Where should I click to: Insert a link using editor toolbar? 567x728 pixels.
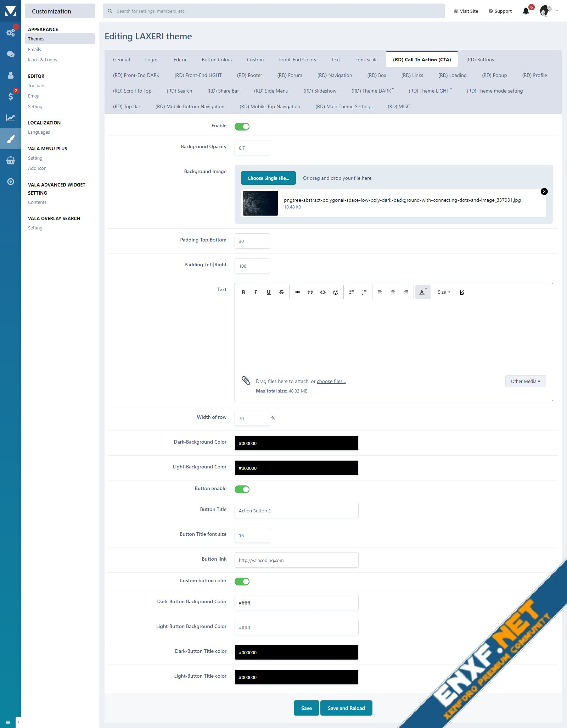click(297, 292)
